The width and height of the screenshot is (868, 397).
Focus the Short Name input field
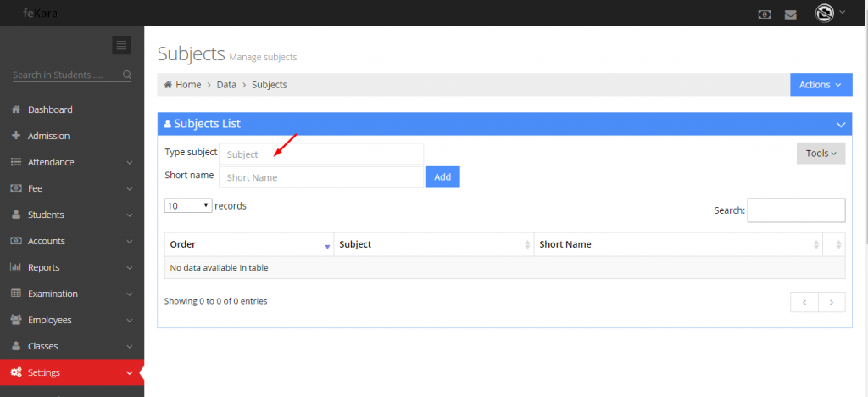pyautogui.click(x=321, y=177)
